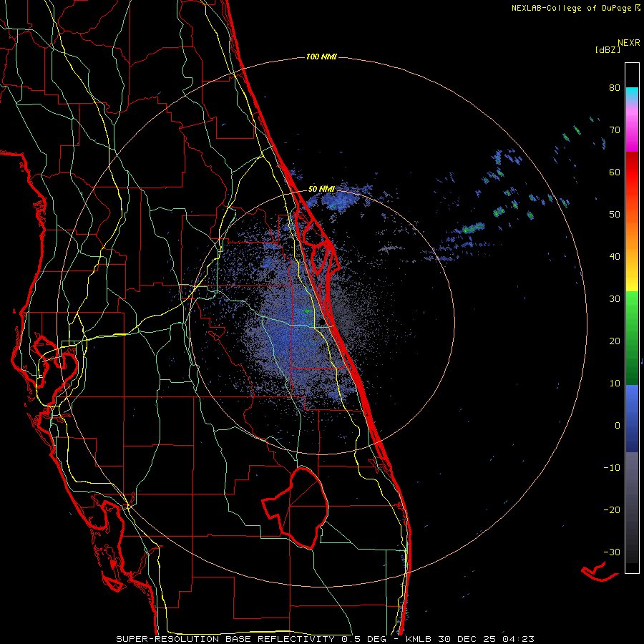Click the 60 value on the dBZ scale

(x=615, y=172)
